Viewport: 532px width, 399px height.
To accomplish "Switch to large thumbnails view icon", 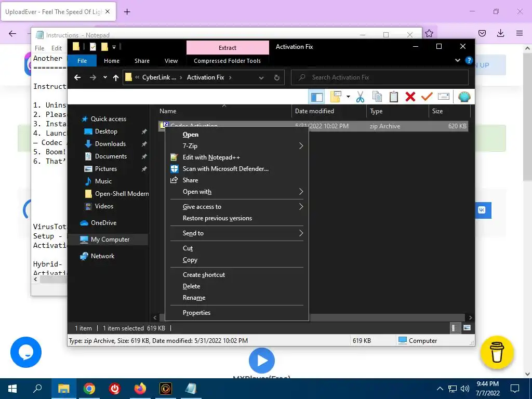I will pos(467,328).
